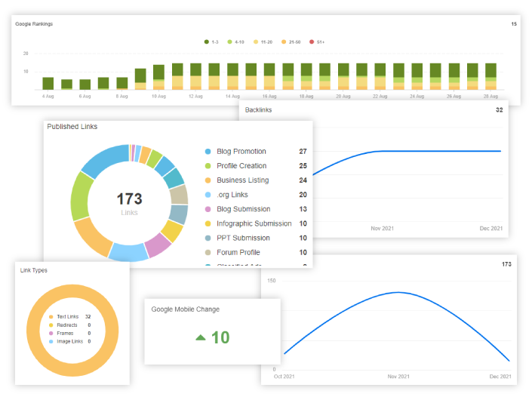Click the Text Links legend dot

(51, 317)
